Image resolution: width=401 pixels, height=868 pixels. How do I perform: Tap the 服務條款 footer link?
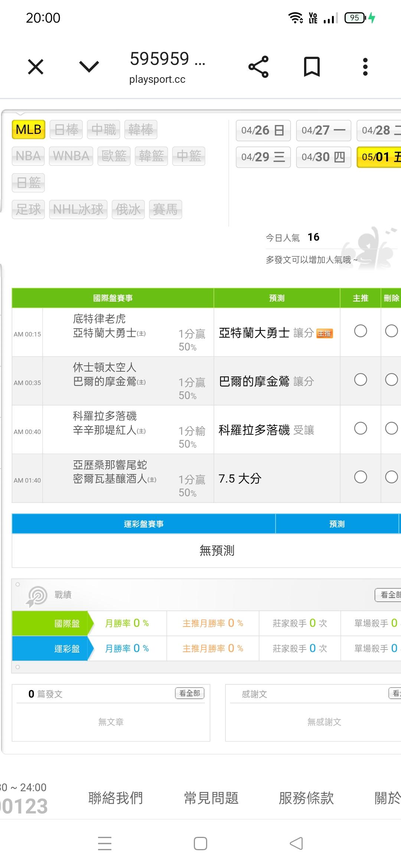tap(306, 798)
